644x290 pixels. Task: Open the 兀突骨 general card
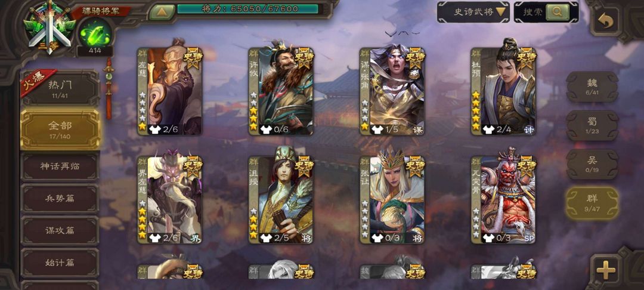pyautogui.click(x=503, y=200)
